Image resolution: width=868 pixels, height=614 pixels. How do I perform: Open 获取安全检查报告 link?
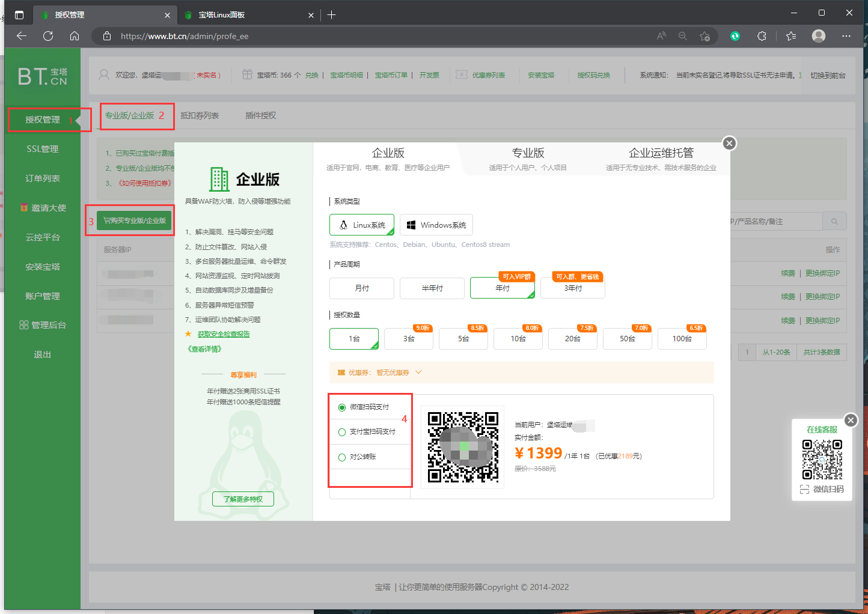224,334
